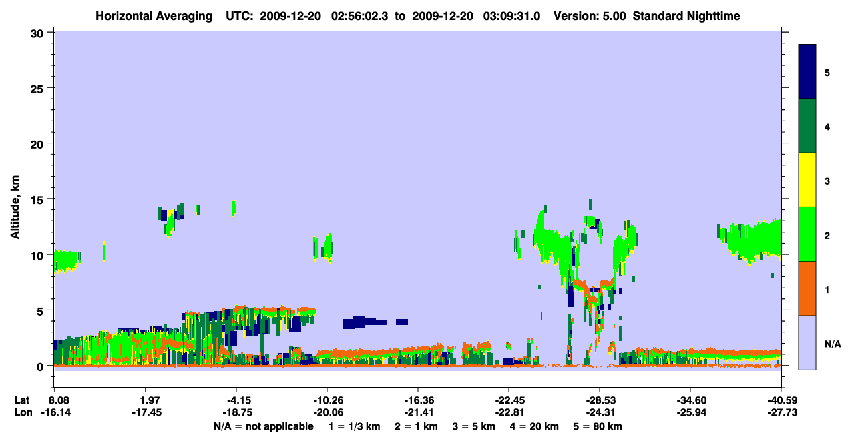This screenshot has width=868, height=445.
Task: Click the latitude value -34.60
Action: [x=690, y=400]
